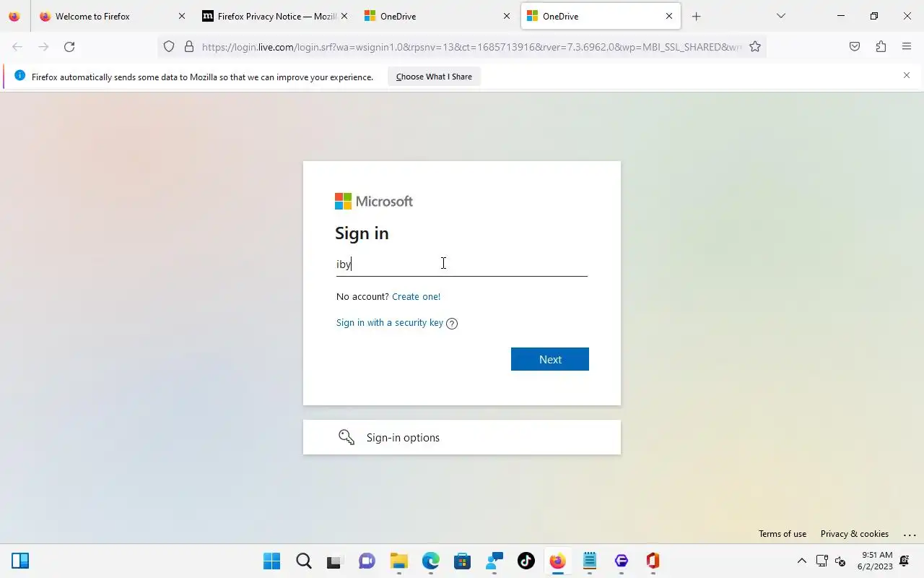Click Choose What I Share button
The height and width of the screenshot is (578, 924).
[434, 77]
